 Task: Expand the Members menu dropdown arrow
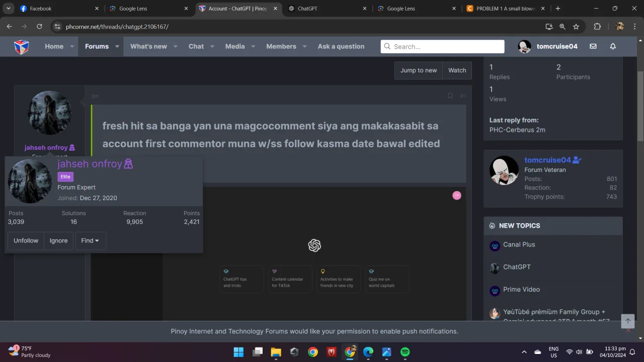coord(304,46)
